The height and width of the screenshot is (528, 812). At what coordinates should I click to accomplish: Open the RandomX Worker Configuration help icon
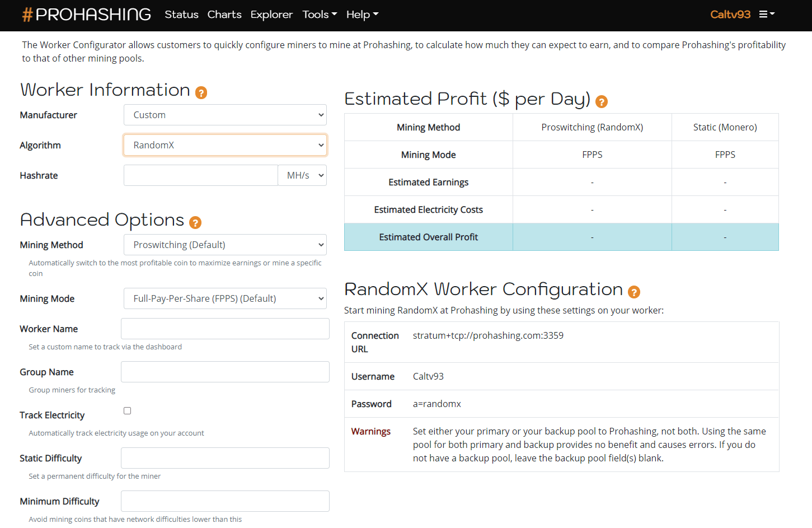pos(634,292)
